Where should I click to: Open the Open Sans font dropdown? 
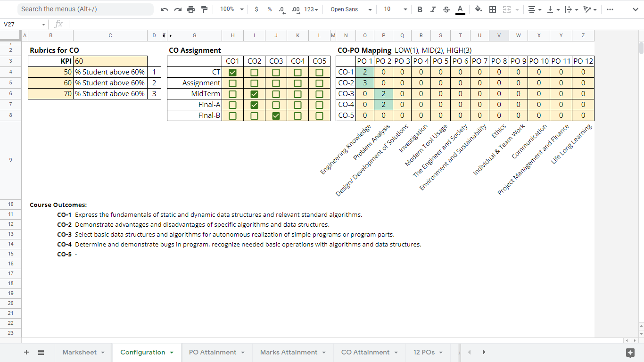pos(351,9)
